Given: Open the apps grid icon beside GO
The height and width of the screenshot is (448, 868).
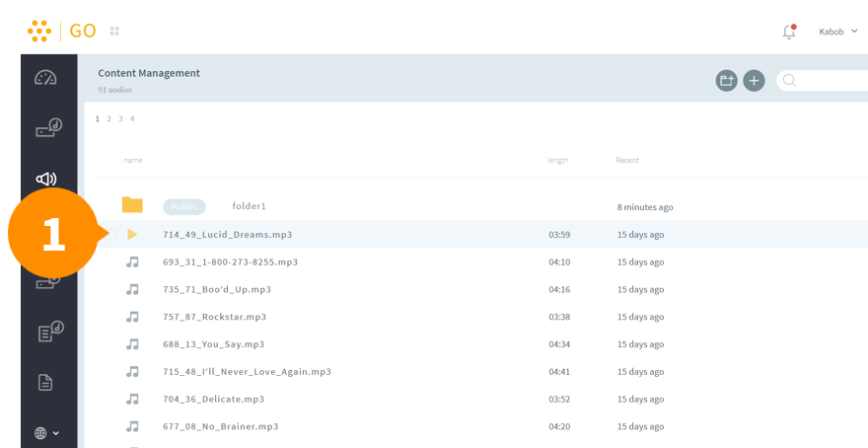Looking at the screenshot, I should (x=114, y=31).
